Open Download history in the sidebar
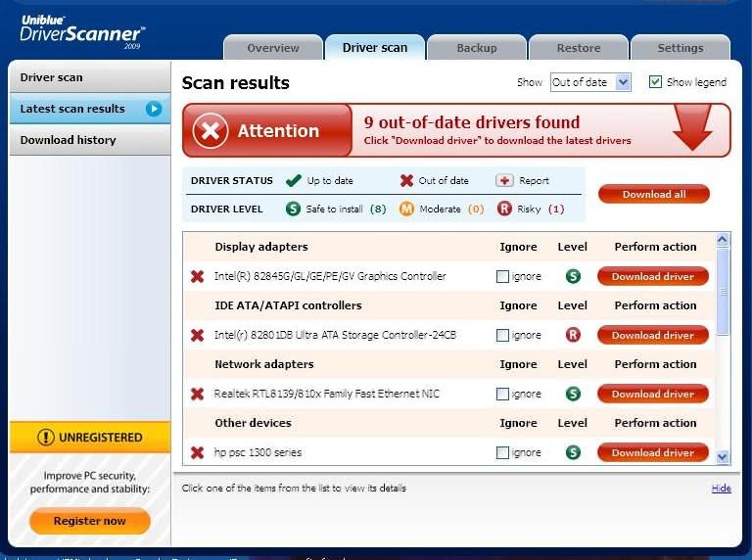Screen dimensions: 752x560 click(90, 140)
